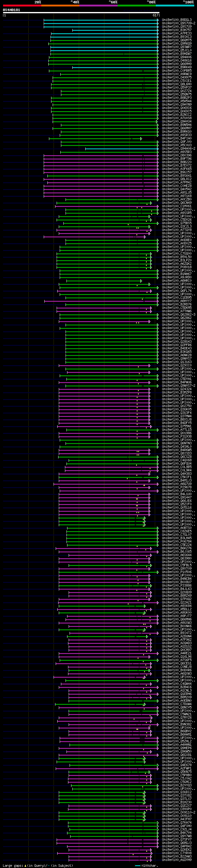
Task: Open hit UniRef100_A7PE33
Action: click(x=177, y=33)
